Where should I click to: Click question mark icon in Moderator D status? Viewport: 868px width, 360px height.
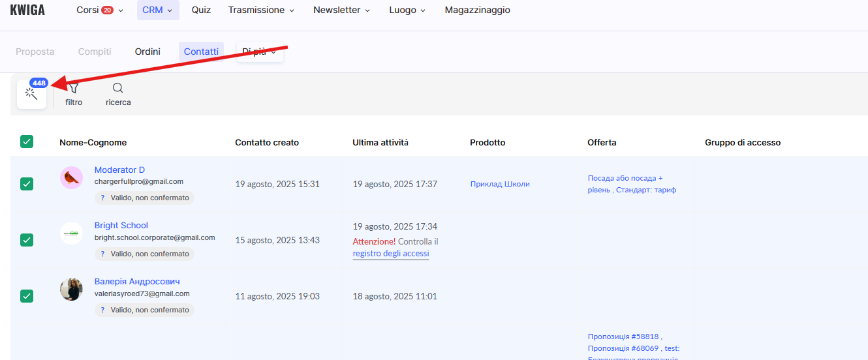point(102,198)
